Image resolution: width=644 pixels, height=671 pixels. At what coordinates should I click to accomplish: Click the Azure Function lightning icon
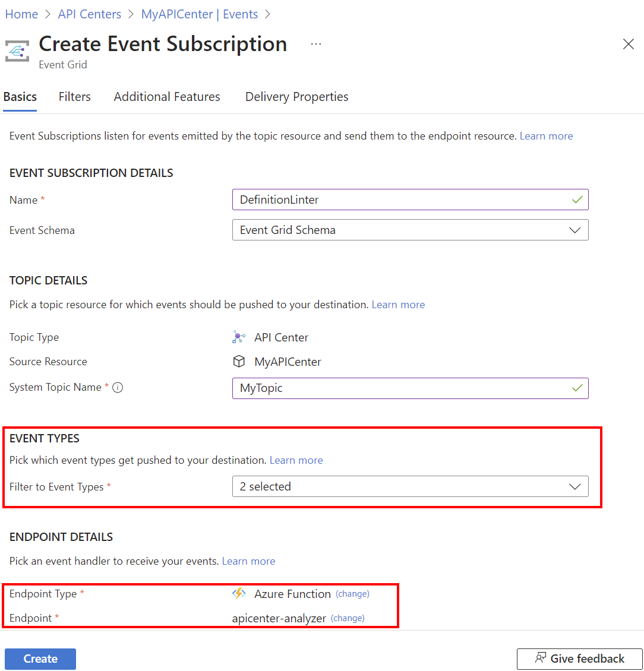point(239,594)
